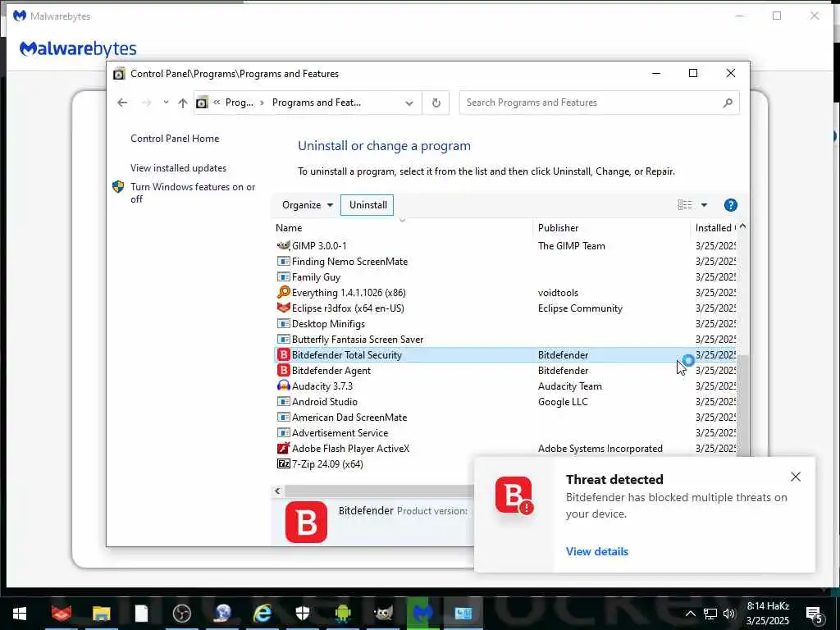The image size is (840, 630).
Task: Go up one folder level arrow
Action: [x=183, y=103]
